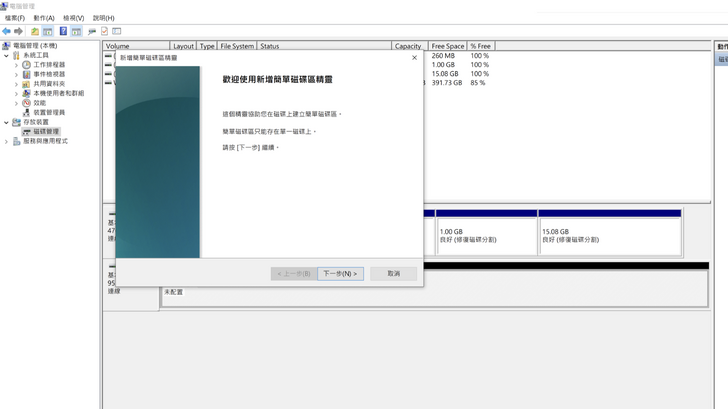Click 下一步(N) > in the wizard
728x409 pixels.
click(x=340, y=273)
